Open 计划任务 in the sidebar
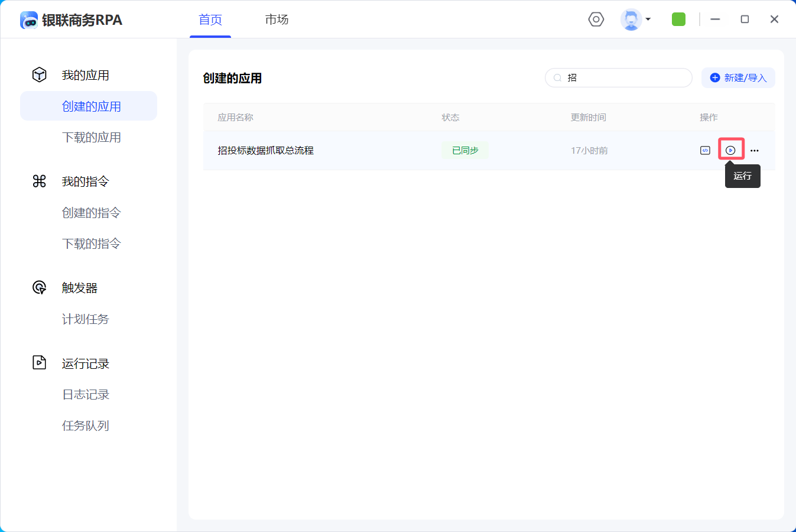 (86, 319)
